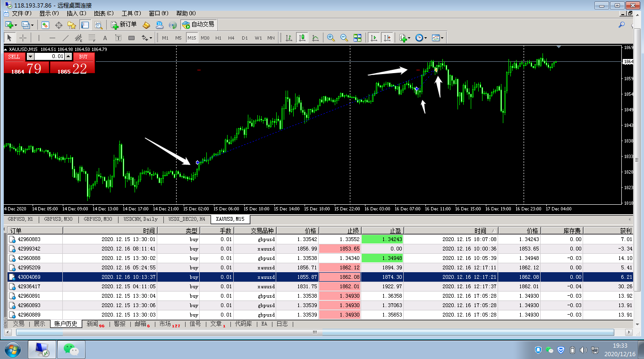
Task: Open the 交易 terminal tab
Action: (18, 324)
